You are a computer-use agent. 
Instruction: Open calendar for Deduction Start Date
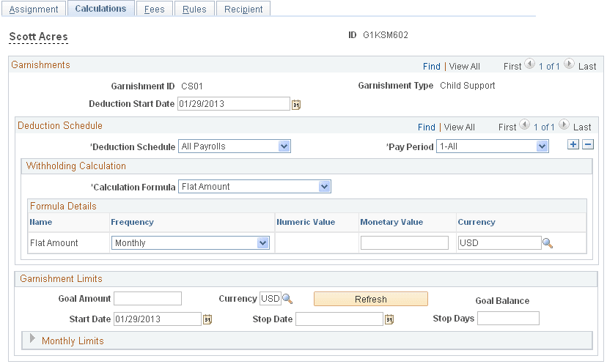coord(296,105)
